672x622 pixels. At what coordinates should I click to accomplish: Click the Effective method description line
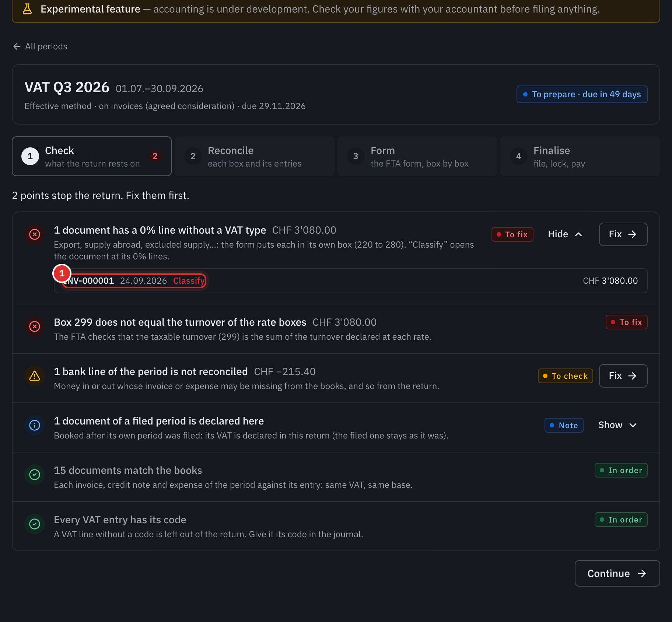(x=165, y=106)
